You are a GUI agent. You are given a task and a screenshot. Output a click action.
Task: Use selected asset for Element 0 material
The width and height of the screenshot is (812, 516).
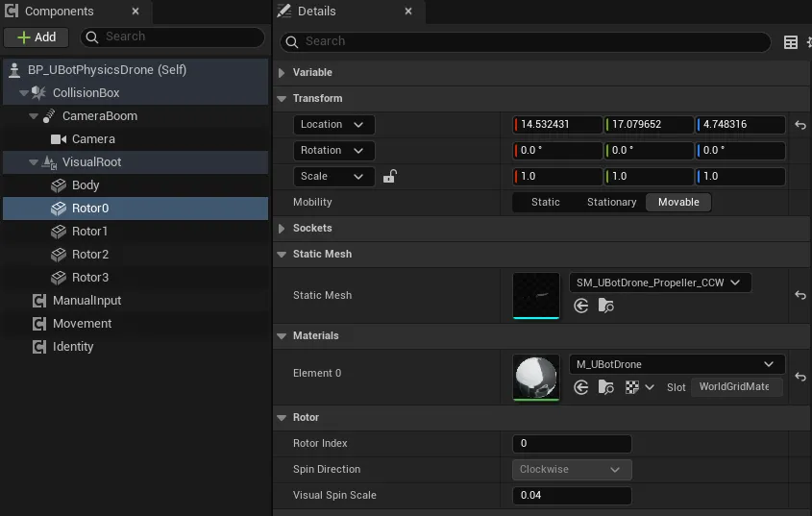click(581, 387)
